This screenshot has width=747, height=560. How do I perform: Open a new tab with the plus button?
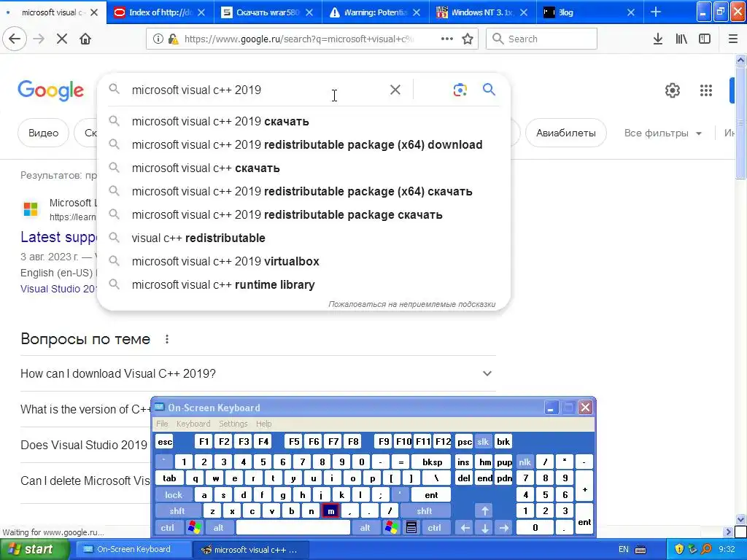point(656,12)
